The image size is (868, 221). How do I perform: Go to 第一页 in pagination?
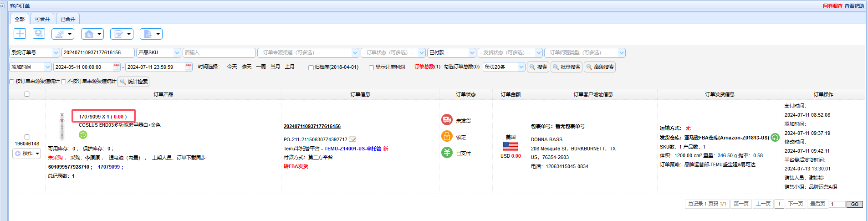[x=741, y=204]
